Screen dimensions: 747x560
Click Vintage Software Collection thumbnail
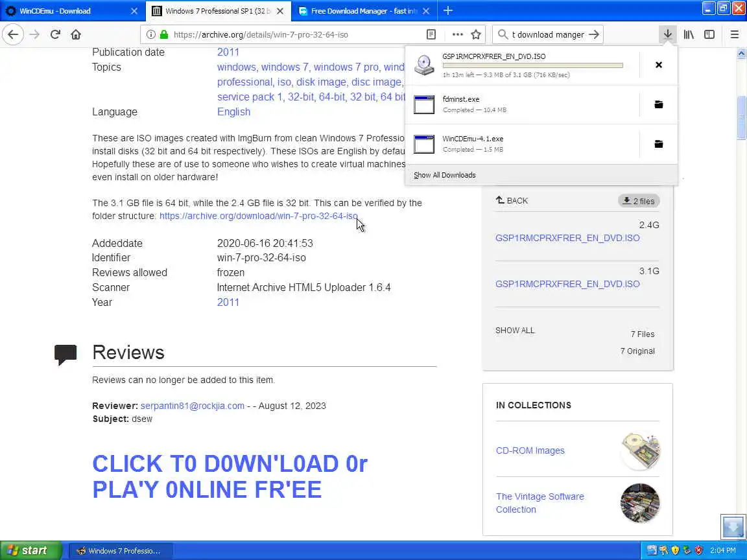click(640, 503)
